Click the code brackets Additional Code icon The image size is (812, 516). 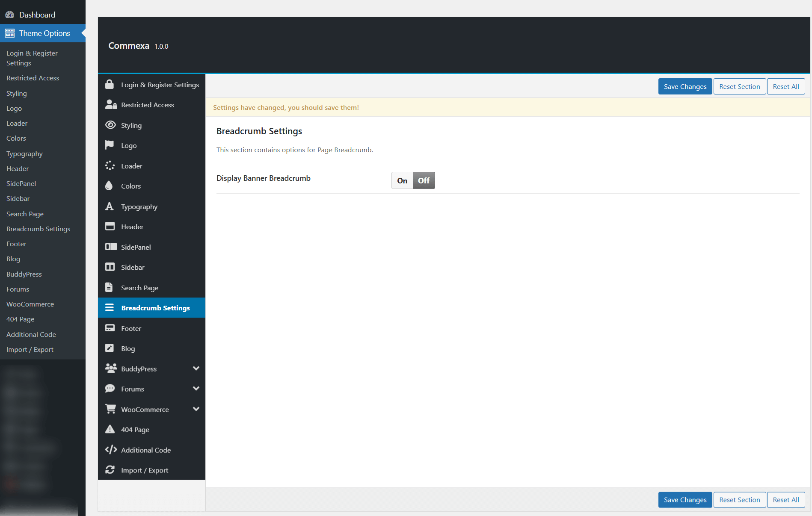pos(111,449)
